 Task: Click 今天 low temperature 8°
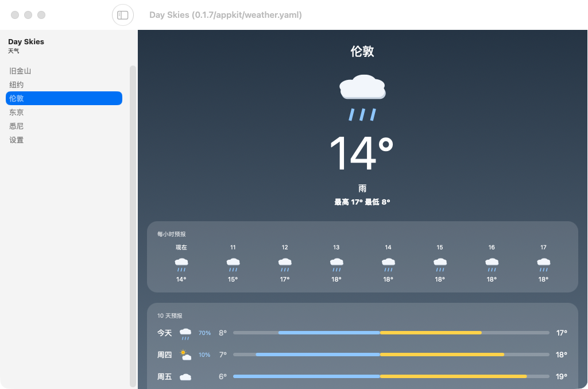[223, 333]
